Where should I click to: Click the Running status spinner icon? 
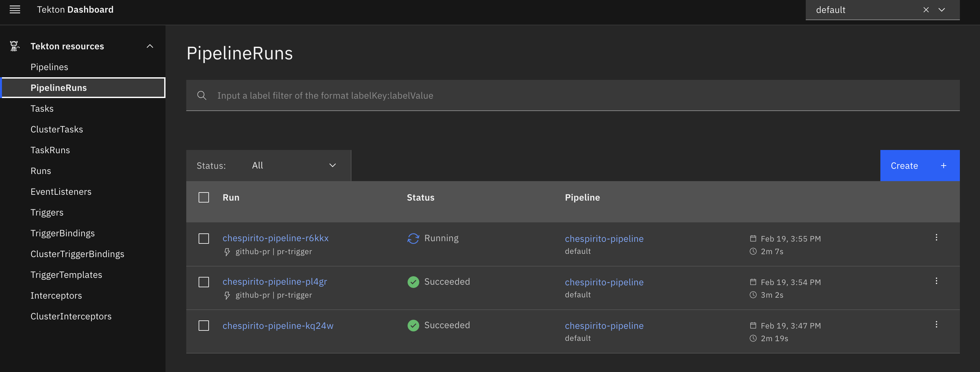(x=413, y=239)
